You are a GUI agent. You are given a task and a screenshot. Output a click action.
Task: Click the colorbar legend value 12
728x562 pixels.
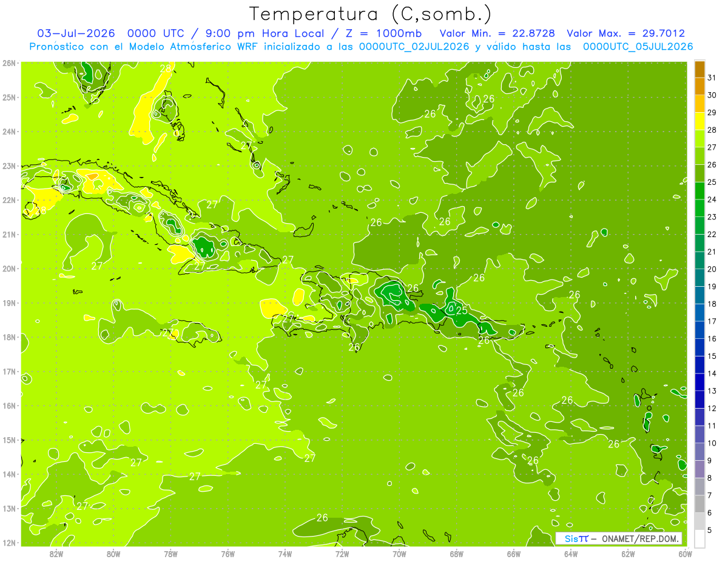click(x=712, y=409)
